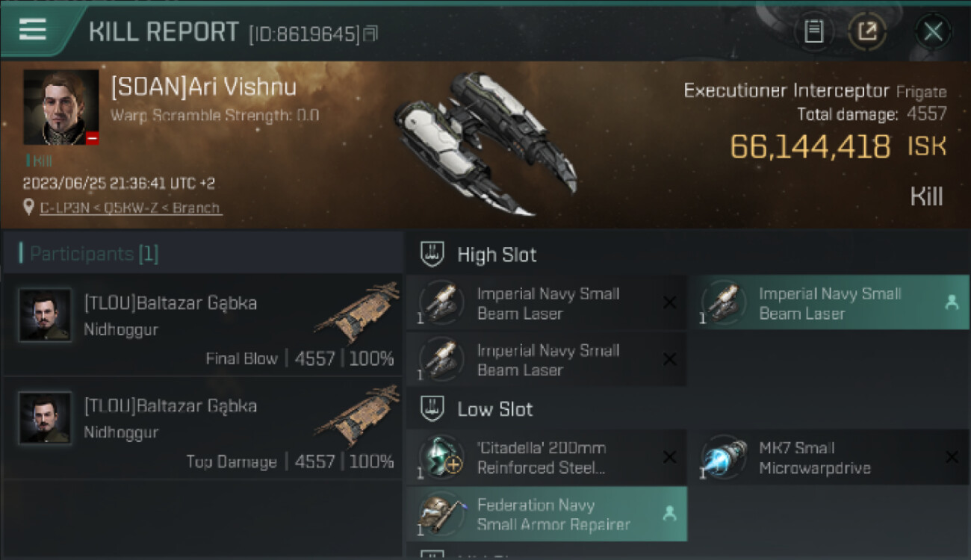Open Baltazar Gąbka Final Blow portrait

pyautogui.click(x=46, y=315)
